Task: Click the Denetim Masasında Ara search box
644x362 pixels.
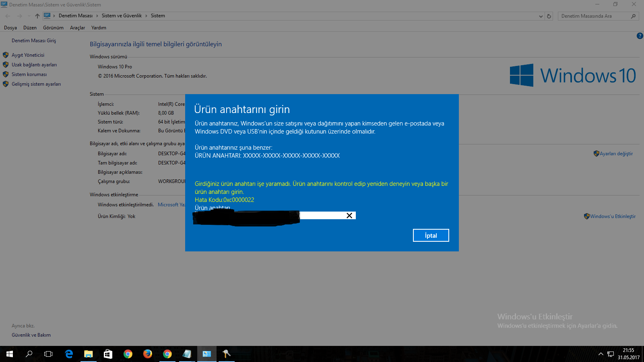Action: coord(594,16)
